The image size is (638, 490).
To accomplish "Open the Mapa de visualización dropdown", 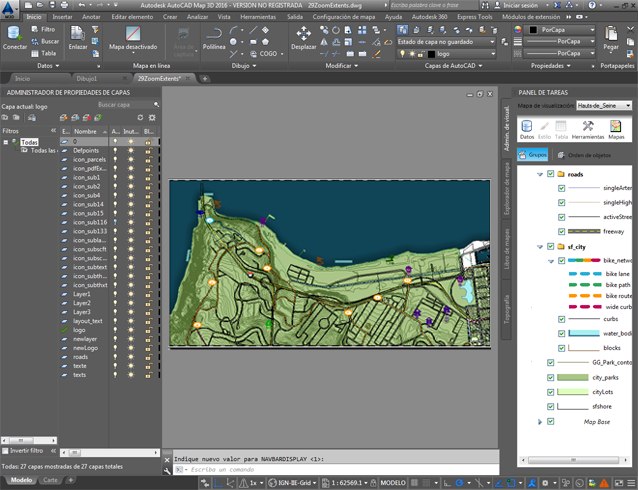I will [604, 105].
